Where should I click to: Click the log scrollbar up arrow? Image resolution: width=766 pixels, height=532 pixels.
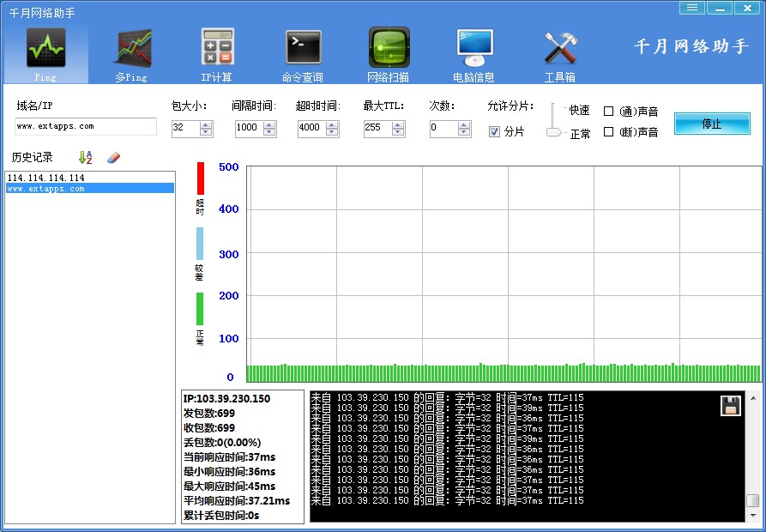click(753, 398)
